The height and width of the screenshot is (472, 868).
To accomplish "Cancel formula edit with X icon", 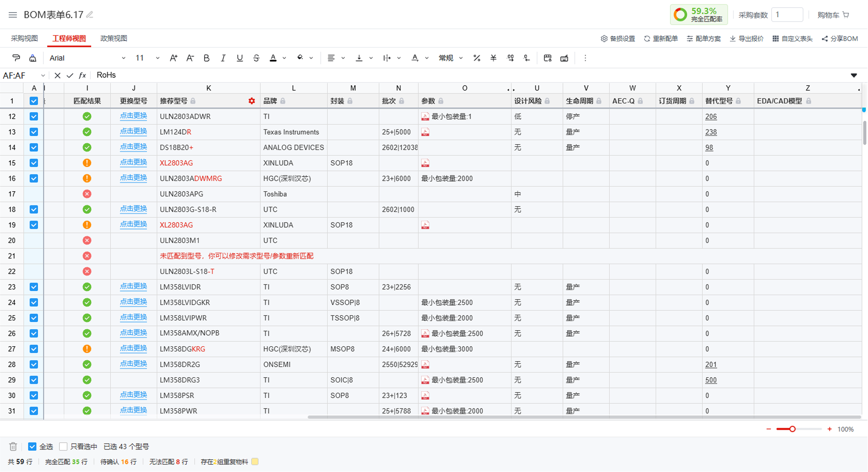I will point(57,75).
